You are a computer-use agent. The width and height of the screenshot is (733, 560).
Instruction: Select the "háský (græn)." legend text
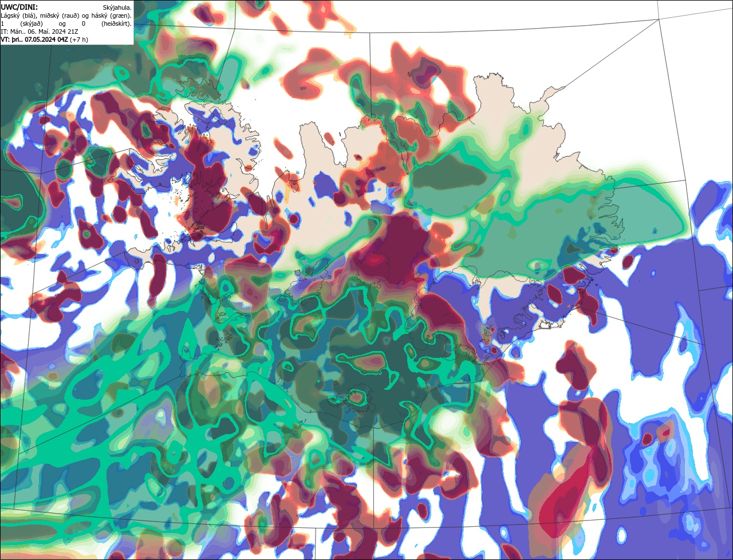tap(111, 16)
